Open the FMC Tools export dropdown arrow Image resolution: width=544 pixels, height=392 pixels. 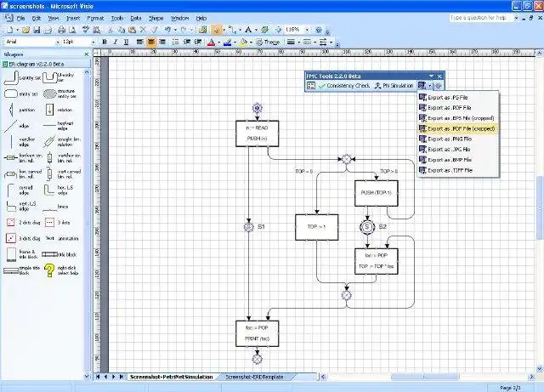pos(430,85)
